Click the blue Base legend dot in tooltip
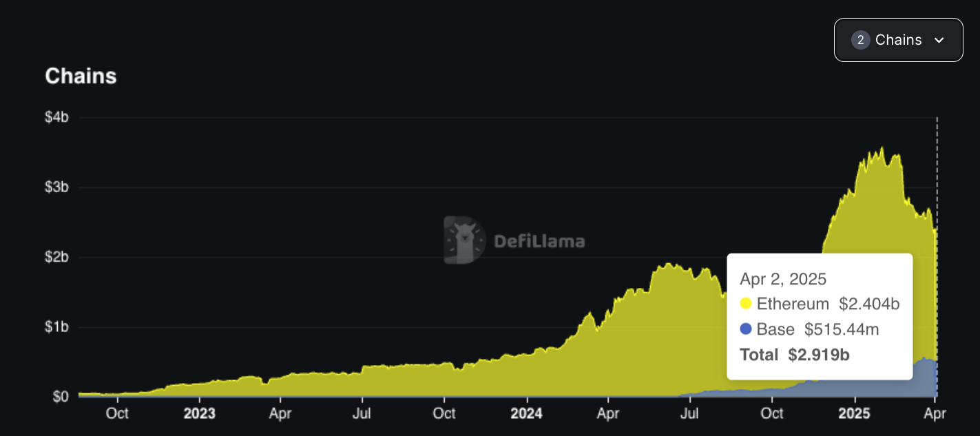980x436 pixels. click(745, 329)
